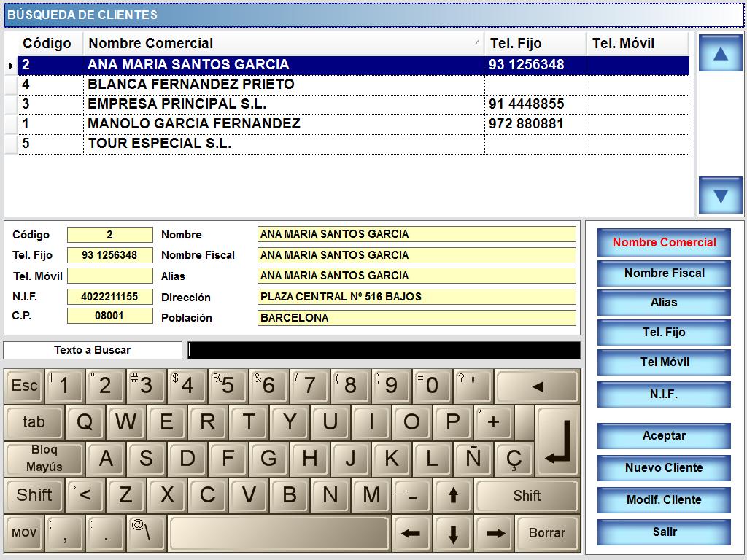Image resolution: width=747 pixels, height=560 pixels.
Task: Select Nombre Comercial search mode
Action: click(664, 243)
